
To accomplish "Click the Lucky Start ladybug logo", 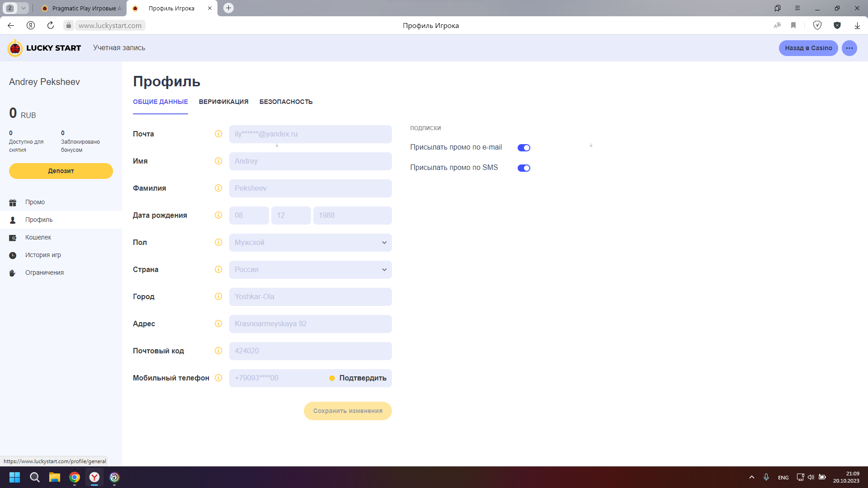I will click(15, 48).
